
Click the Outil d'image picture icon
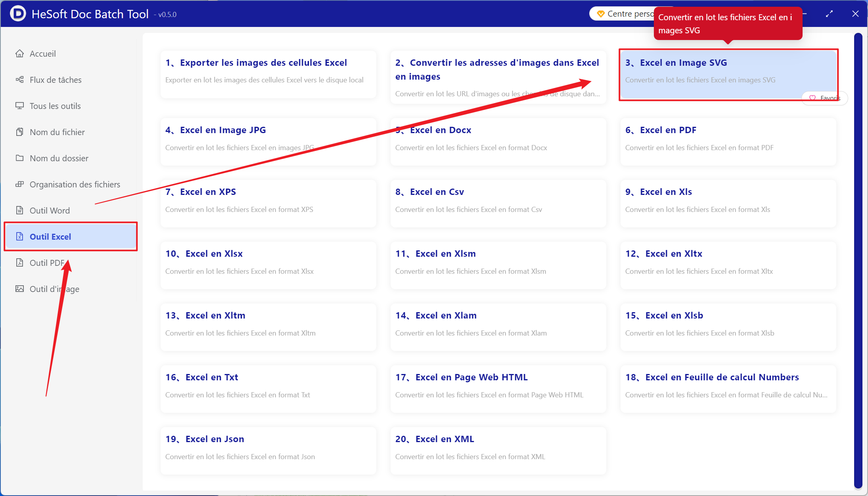(19, 289)
